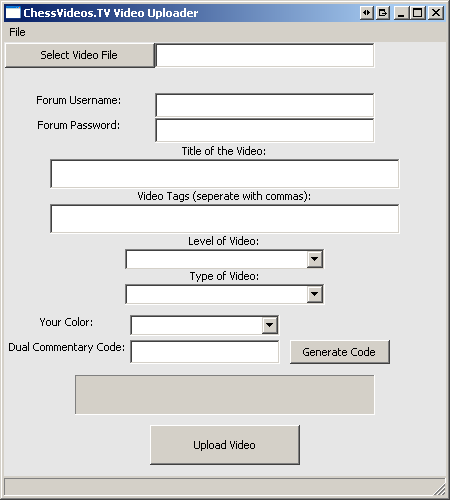Open the Type of Video dropdown arrow
The height and width of the screenshot is (500, 450).
[315, 294]
